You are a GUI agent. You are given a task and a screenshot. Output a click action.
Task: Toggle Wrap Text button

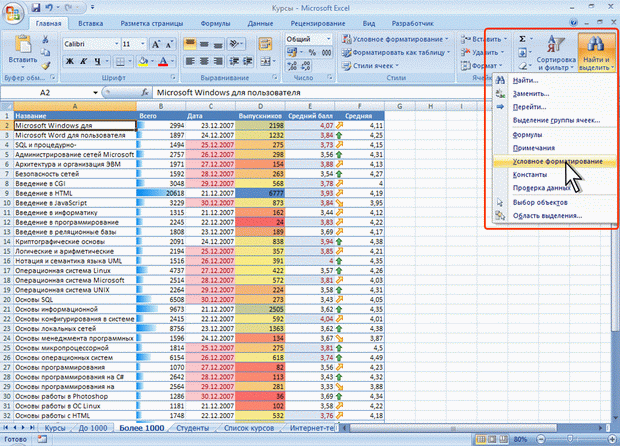tap(265, 44)
